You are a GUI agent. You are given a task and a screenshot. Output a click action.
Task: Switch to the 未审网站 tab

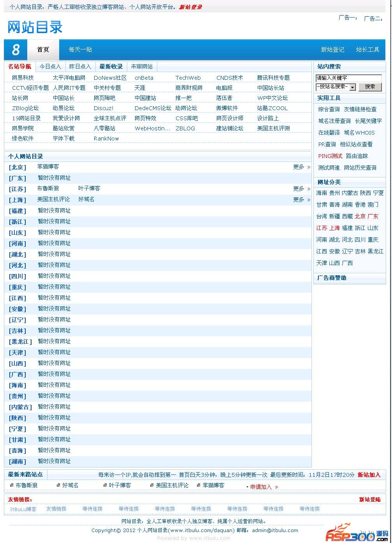tap(142, 67)
